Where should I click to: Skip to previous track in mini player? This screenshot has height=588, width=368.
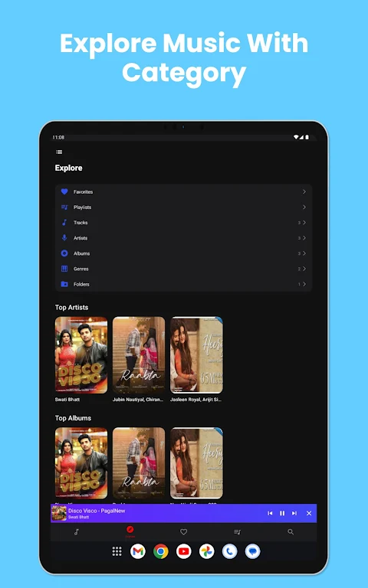pyautogui.click(x=270, y=513)
